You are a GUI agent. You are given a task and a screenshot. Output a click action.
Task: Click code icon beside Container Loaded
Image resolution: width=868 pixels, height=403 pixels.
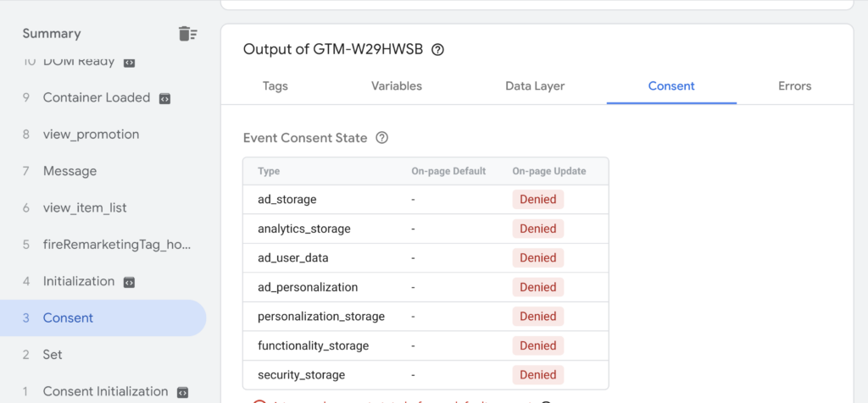click(165, 98)
